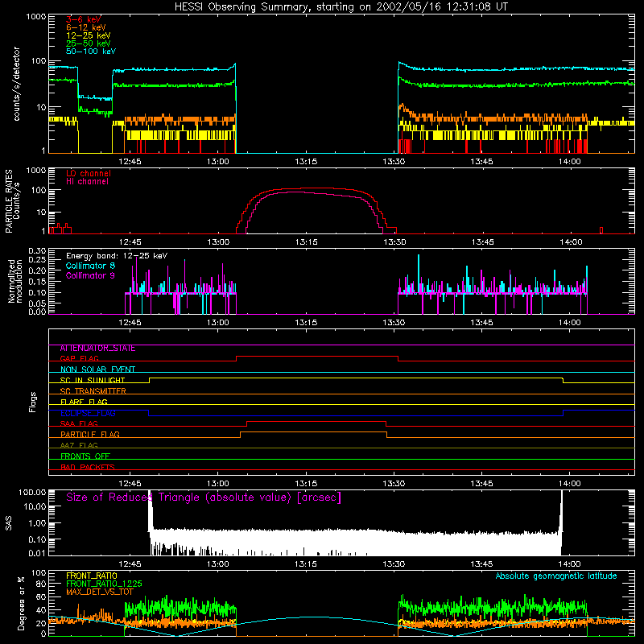Select the LO channel legend label

click(x=89, y=173)
